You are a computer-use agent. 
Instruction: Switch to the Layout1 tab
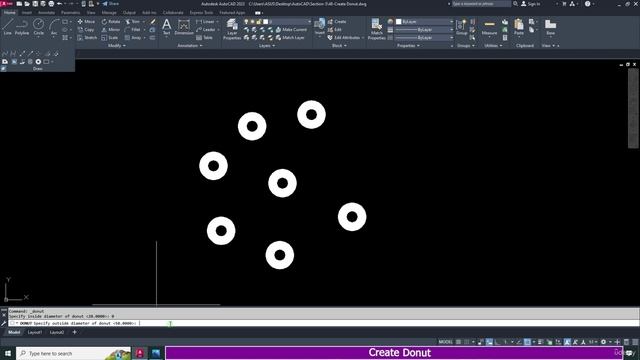point(35,332)
